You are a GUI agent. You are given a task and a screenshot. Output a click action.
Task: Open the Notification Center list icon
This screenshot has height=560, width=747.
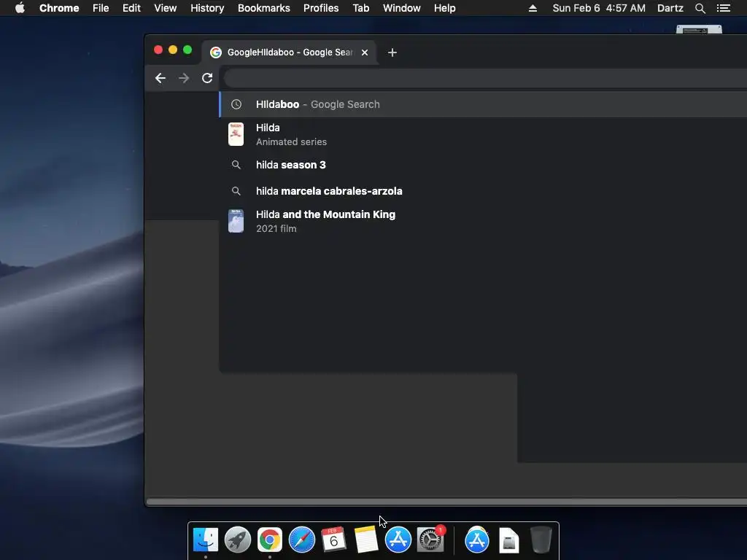(723, 8)
